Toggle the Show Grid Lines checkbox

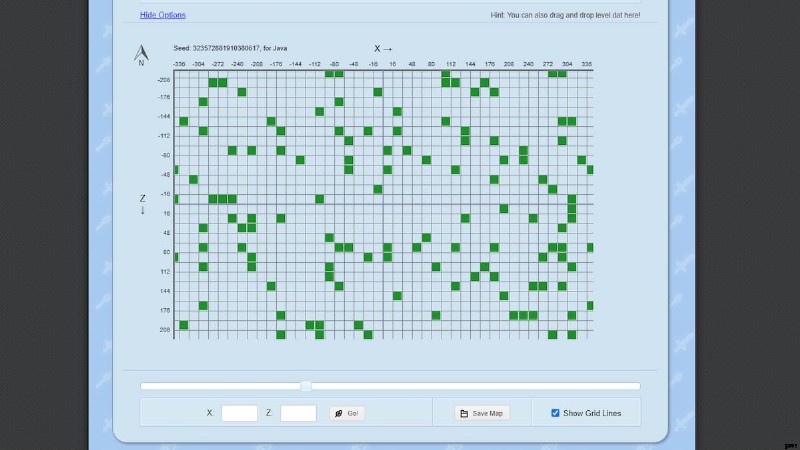coord(556,413)
